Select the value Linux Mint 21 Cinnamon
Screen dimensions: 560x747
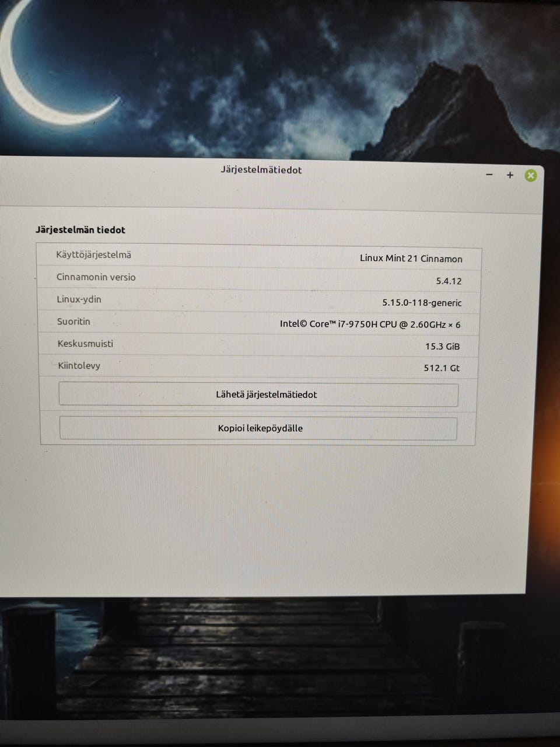[411, 259]
